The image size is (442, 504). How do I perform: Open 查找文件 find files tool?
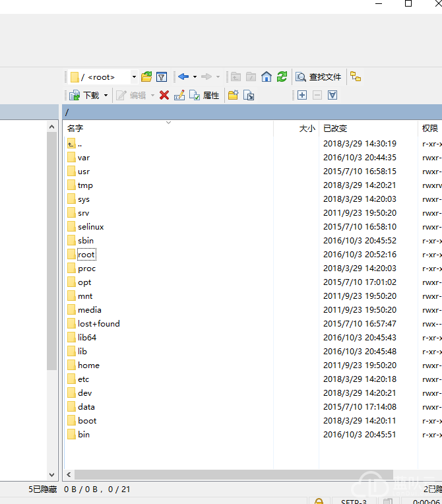click(318, 77)
